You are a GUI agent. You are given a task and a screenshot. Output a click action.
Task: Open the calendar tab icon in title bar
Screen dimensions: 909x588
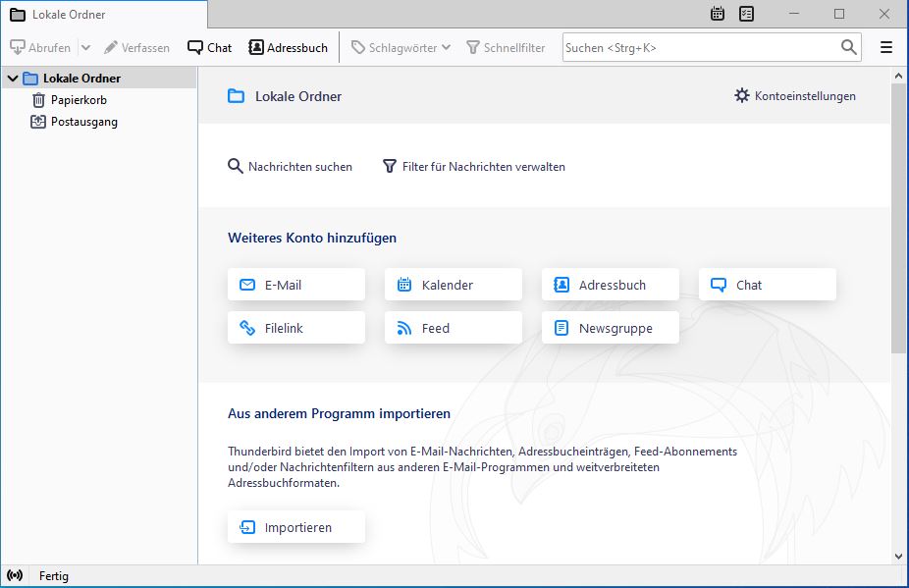(x=718, y=14)
